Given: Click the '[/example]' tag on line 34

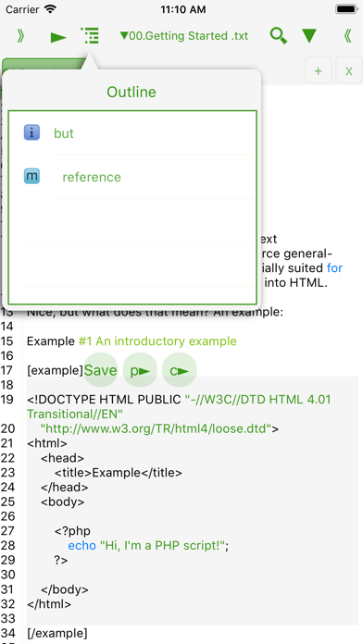Looking at the screenshot, I should 57,633.
